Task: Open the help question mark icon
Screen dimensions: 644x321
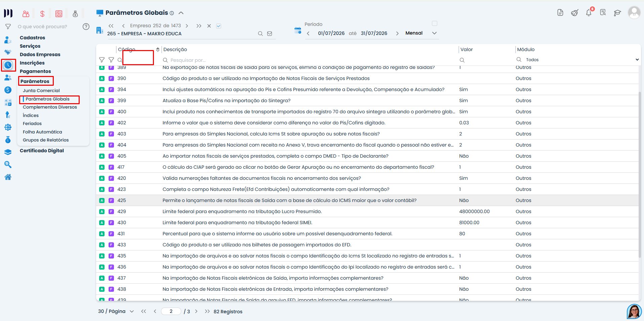Action: 86,27
